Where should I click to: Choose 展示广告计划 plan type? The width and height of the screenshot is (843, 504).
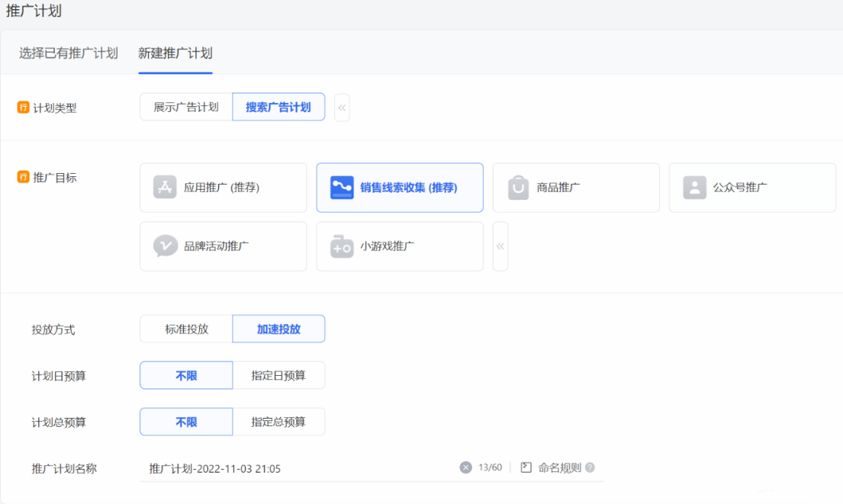[186, 107]
